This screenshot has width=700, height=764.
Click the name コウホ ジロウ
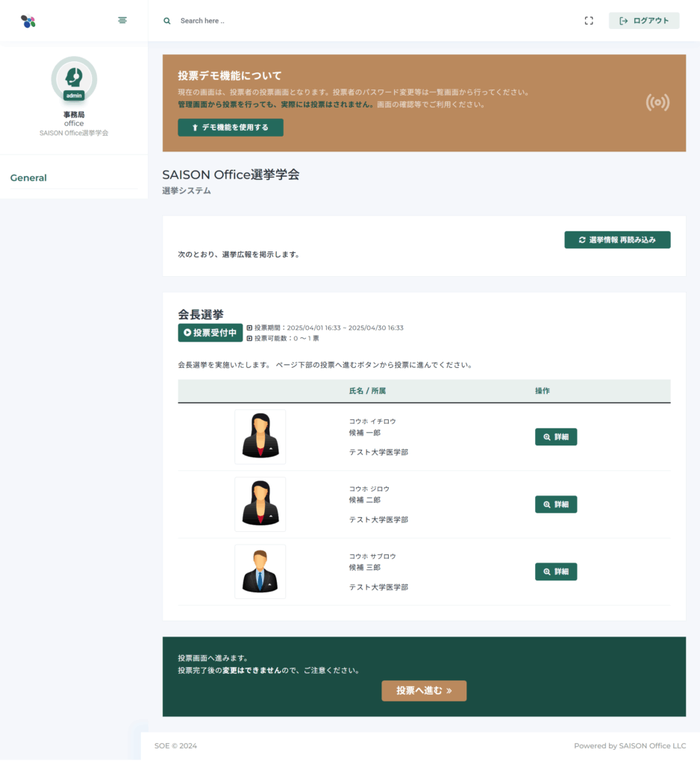(369, 489)
